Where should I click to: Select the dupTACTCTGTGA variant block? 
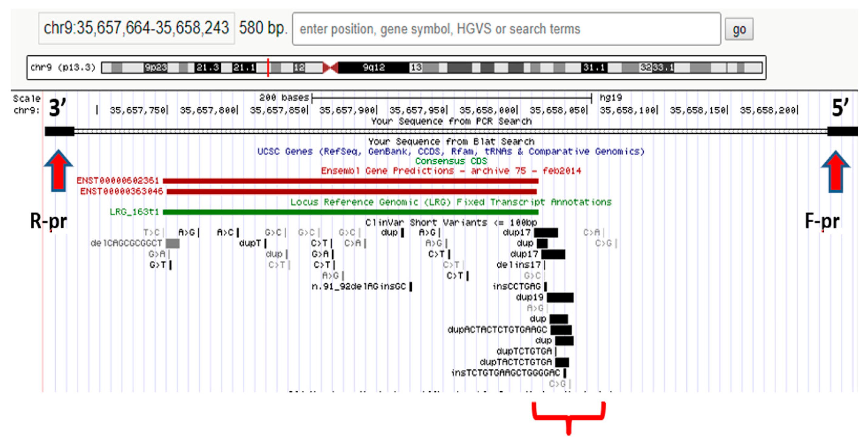tap(562, 362)
